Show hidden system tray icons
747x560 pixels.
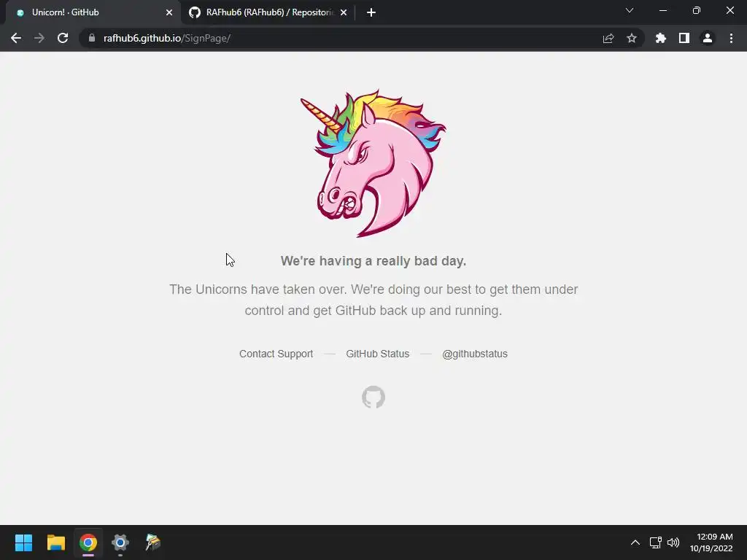[635, 542]
